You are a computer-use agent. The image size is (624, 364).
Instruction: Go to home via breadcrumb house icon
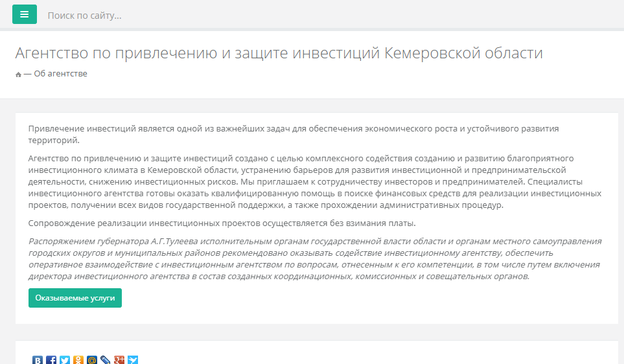pyautogui.click(x=18, y=74)
